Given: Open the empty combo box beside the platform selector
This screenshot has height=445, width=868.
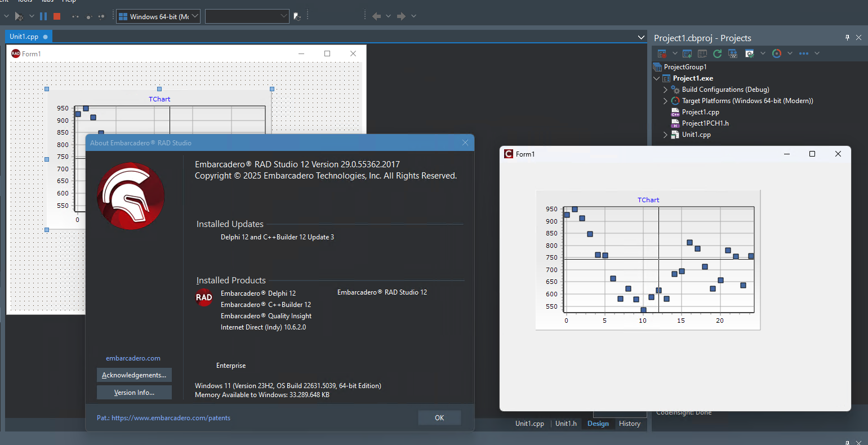Looking at the screenshot, I should (247, 16).
